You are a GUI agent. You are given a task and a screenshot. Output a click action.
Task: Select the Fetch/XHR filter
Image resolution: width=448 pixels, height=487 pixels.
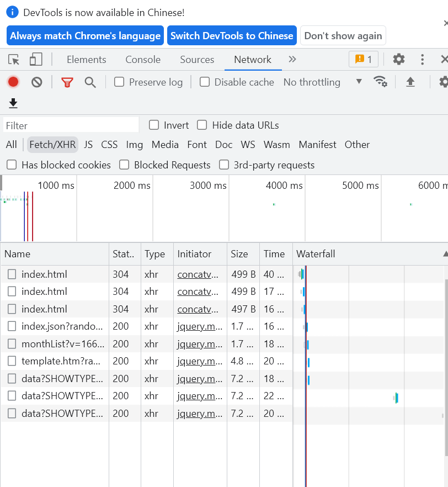pyautogui.click(x=52, y=145)
